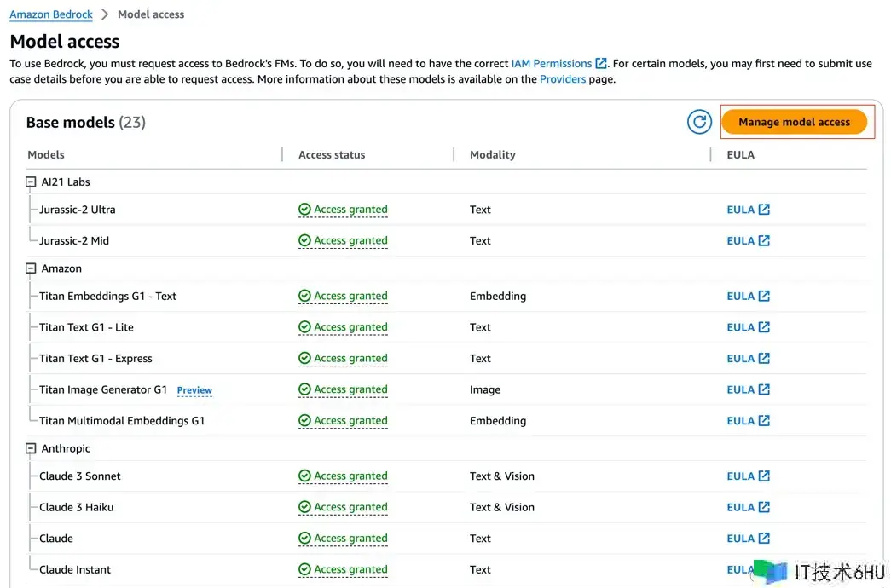Collapse the Amazon model group
The width and height of the screenshot is (891, 588).
click(x=32, y=268)
